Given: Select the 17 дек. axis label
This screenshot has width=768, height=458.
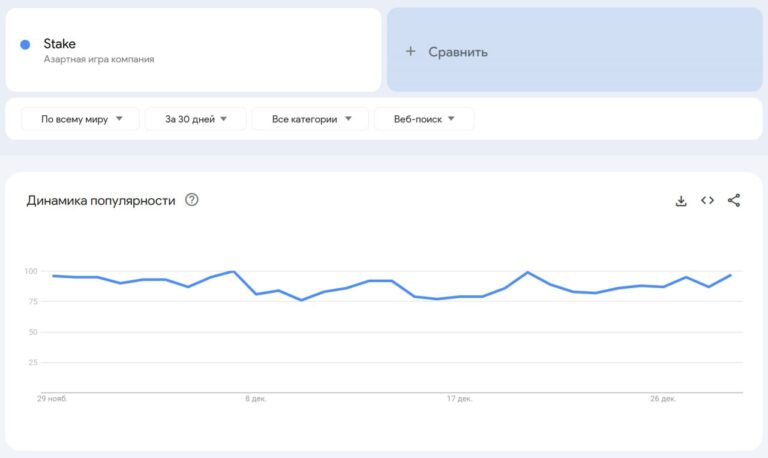Looking at the screenshot, I should pyautogui.click(x=459, y=398).
